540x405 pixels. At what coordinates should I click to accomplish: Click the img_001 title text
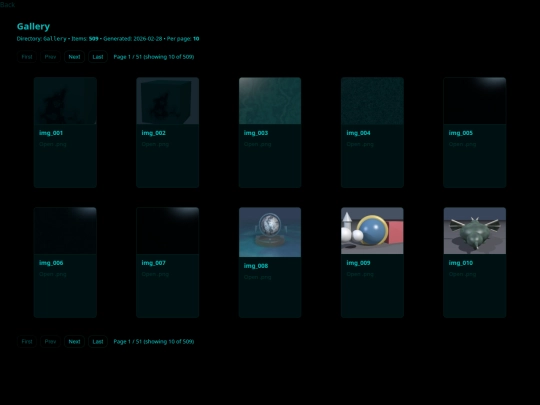[x=51, y=133]
